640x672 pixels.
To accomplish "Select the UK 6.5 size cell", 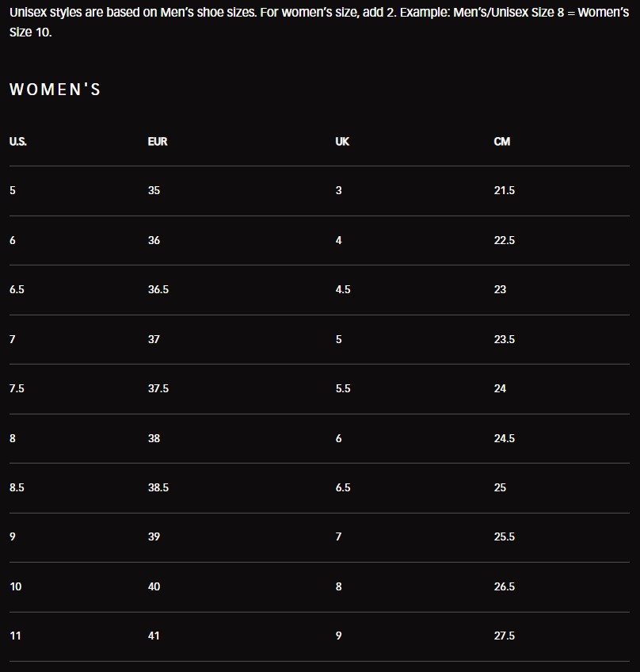I will (x=343, y=488).
